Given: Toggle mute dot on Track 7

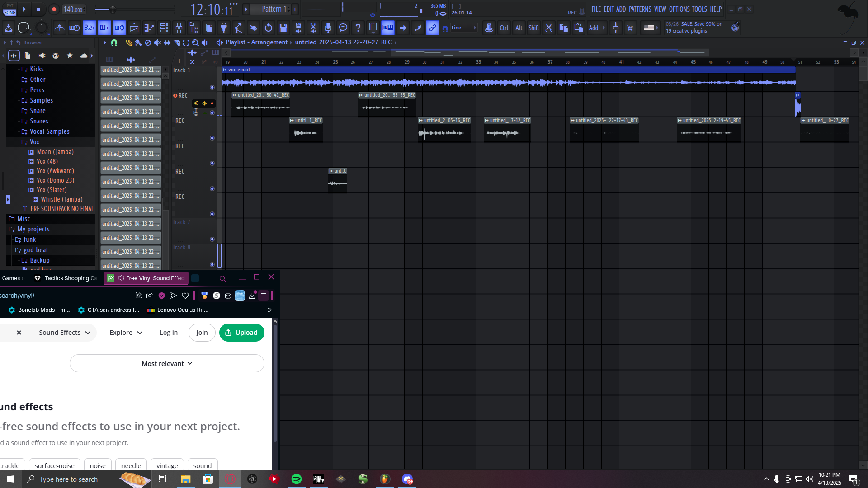Looking at the screenshot, I should click(x=212, y=239).
